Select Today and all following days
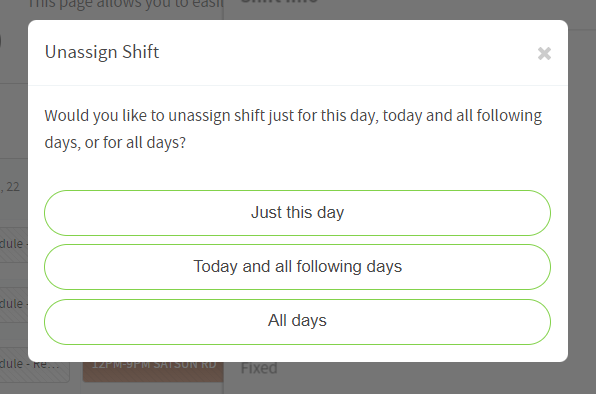596x394 pixels. pos(297,267)
